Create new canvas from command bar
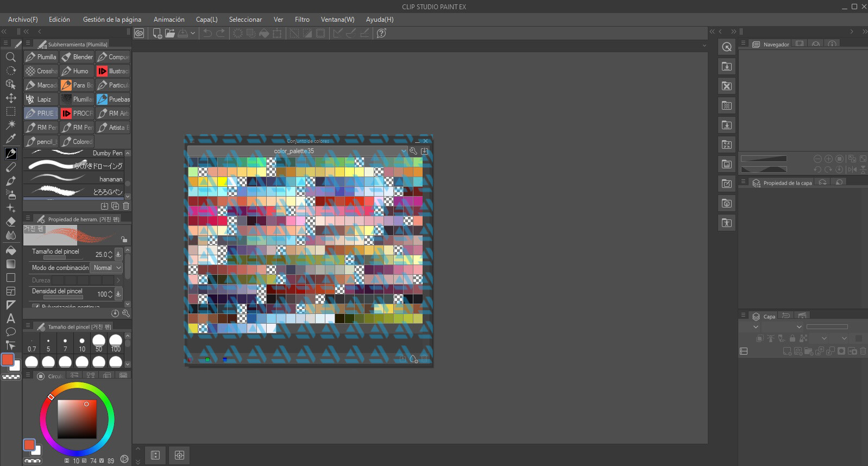This screenshot has width=868, height=466. point(157,33)
